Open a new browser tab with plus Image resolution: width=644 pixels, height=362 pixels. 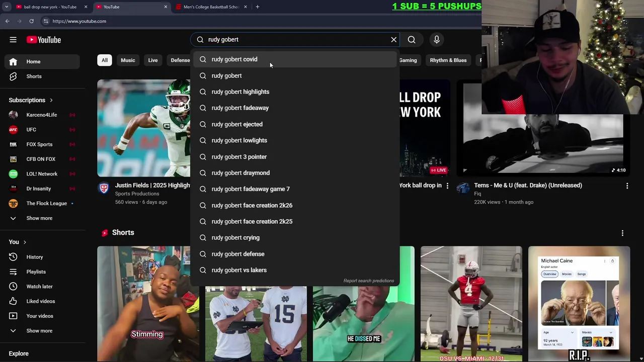point(257,7)
